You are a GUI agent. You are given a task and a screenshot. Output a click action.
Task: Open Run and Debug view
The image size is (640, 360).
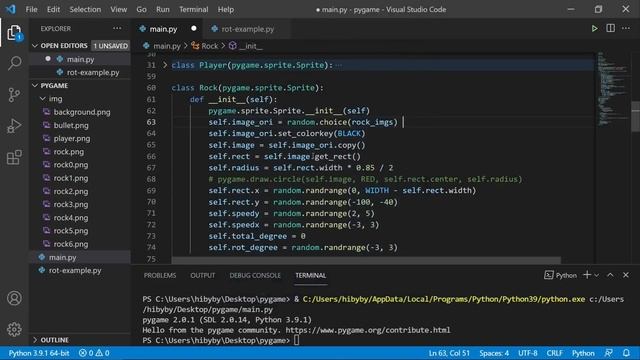[x=14, y=126]
